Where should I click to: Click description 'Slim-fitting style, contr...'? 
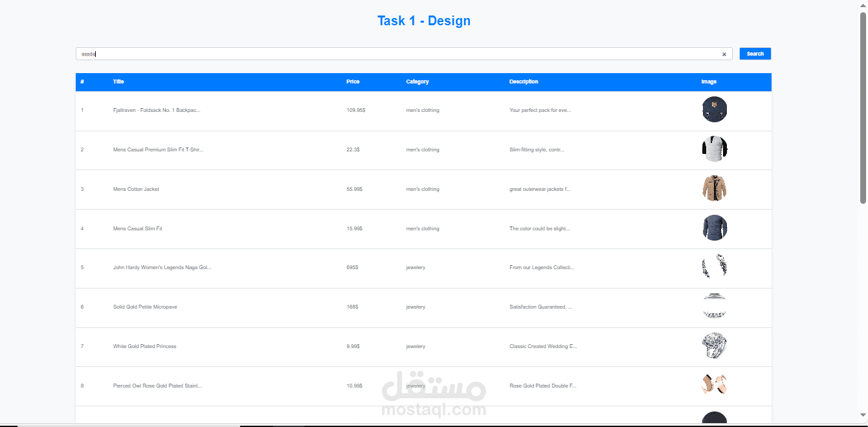click(537, 149)
